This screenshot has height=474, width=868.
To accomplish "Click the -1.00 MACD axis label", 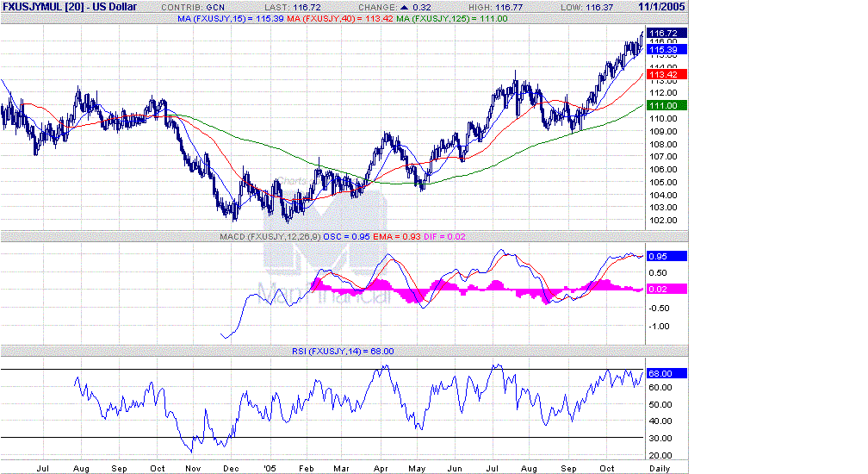I will point(659,327).
